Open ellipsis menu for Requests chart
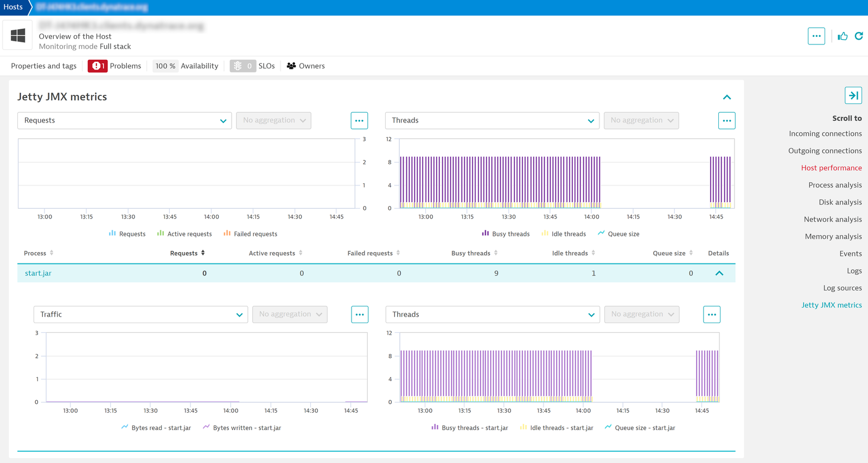Image resolution: width=868 pixels, height=463 pixels. tap(359, 120)
